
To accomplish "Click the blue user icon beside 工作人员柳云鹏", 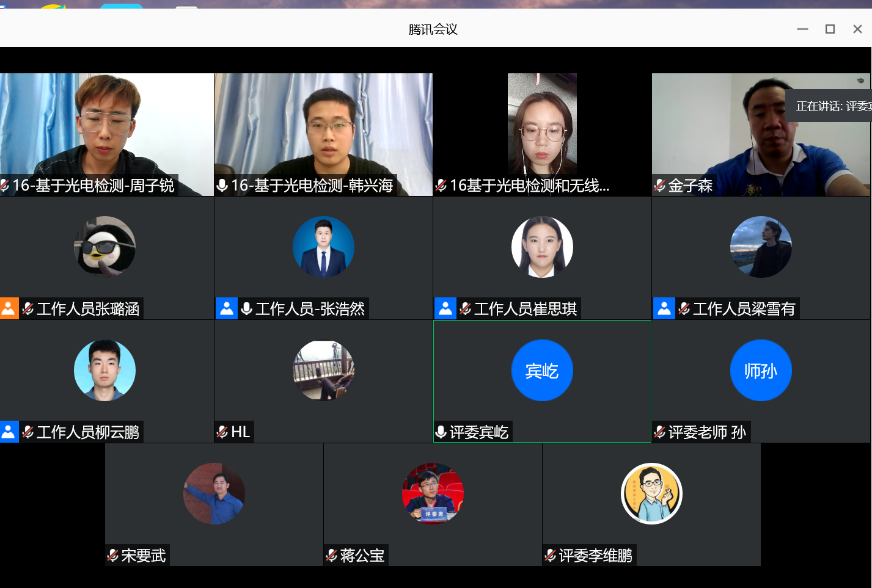I will (x=9, y=432).
